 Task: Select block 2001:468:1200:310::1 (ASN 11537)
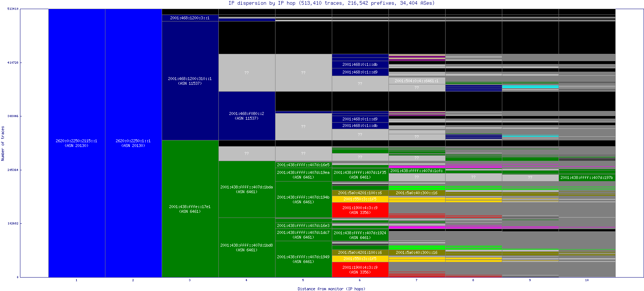[x=190, y=81]
